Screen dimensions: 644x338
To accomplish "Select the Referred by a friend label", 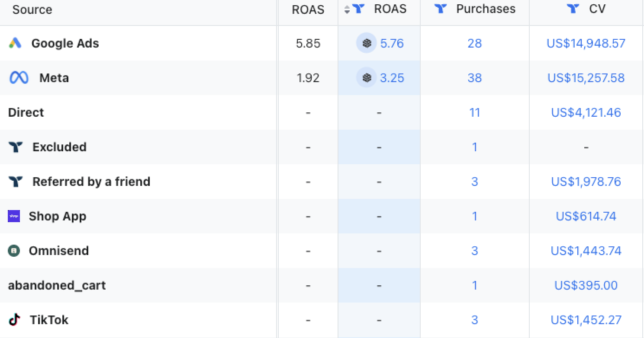I will (91, 182).
